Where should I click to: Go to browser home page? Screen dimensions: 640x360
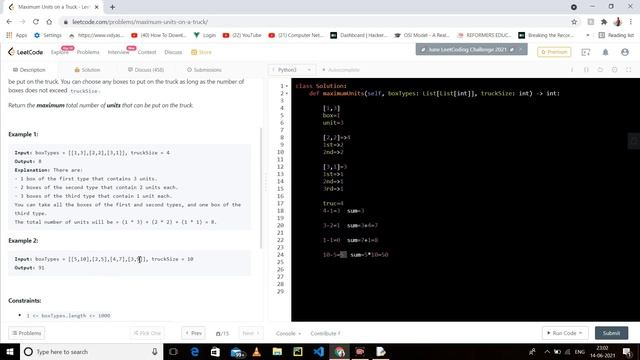tap(49, 22)
